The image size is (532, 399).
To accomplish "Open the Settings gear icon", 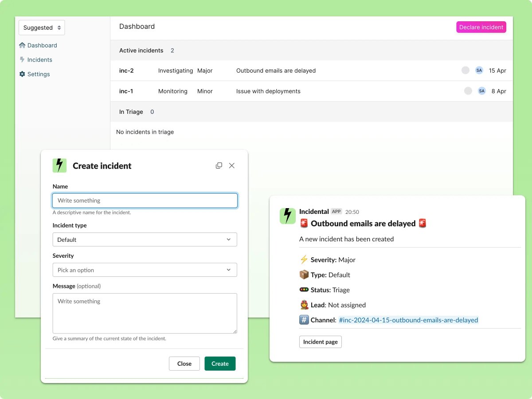I will [22, 74].
